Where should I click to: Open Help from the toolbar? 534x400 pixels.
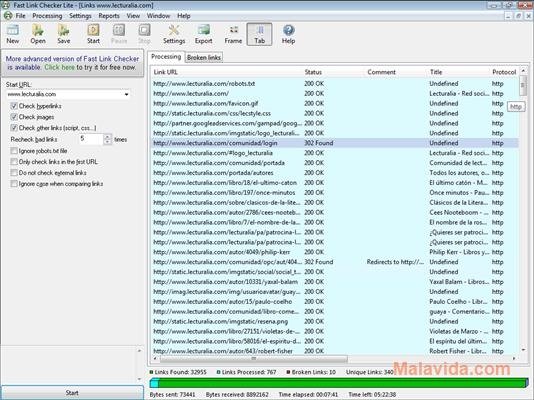pos(288,34)
